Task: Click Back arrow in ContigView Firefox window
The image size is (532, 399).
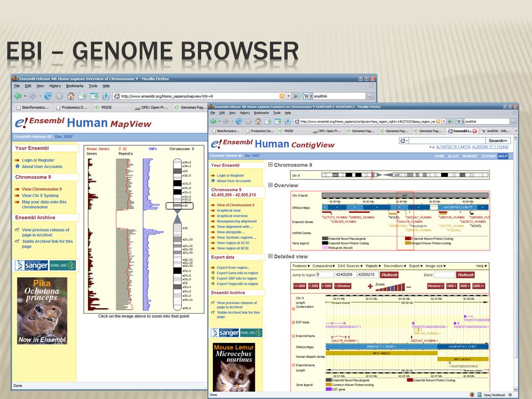Action: [213, 121]
